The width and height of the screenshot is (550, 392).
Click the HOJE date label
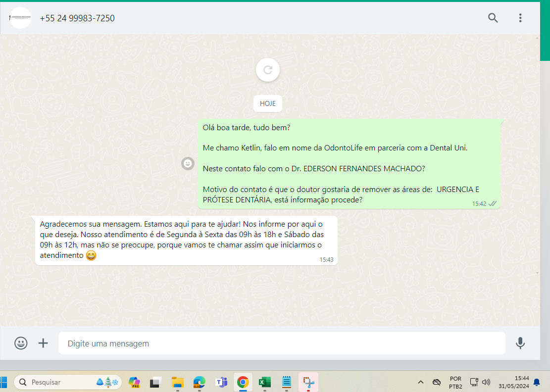click(x=268, y=103)
